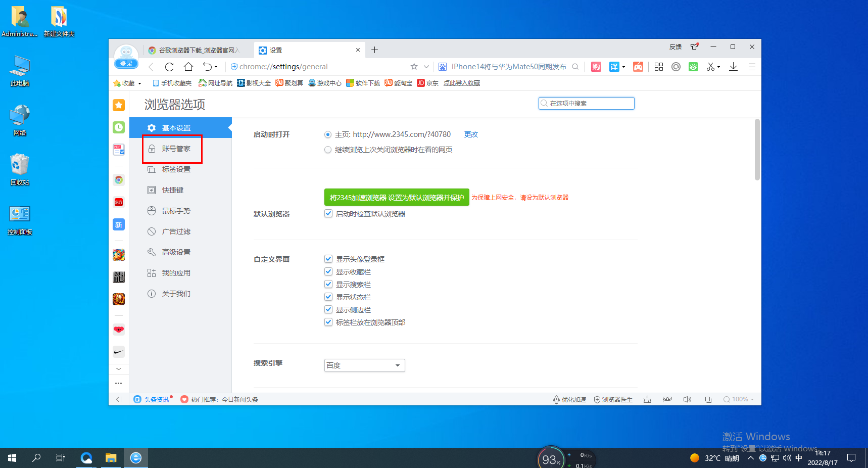Expand more sidebar apps chevron
The width and height of the screenshot is (868, 468).
pos(119,369)
